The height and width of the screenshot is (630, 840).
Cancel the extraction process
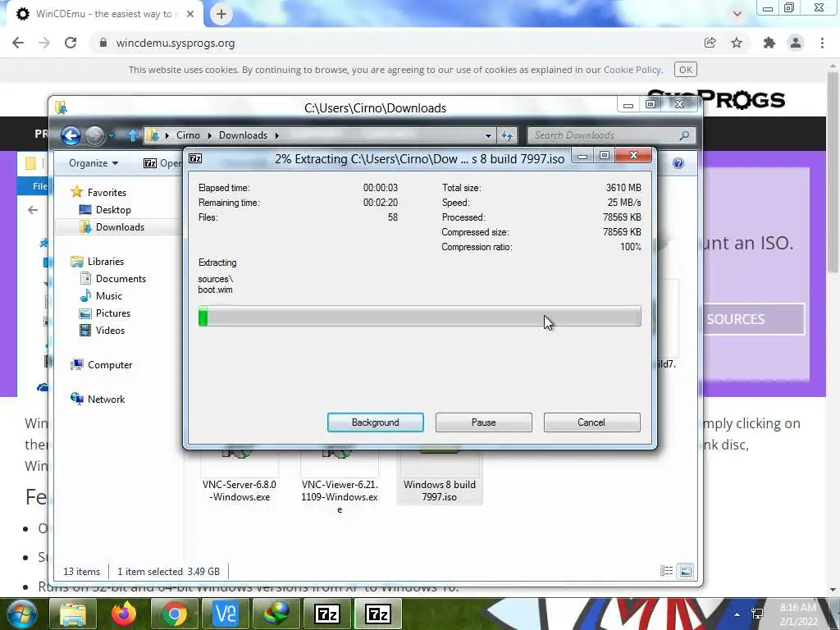(591, 422)
